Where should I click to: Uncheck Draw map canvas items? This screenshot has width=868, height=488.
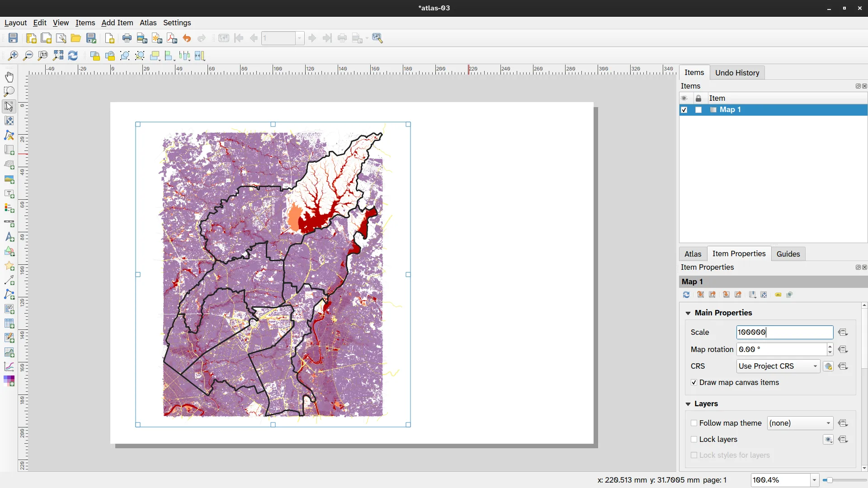click(694, 382)
